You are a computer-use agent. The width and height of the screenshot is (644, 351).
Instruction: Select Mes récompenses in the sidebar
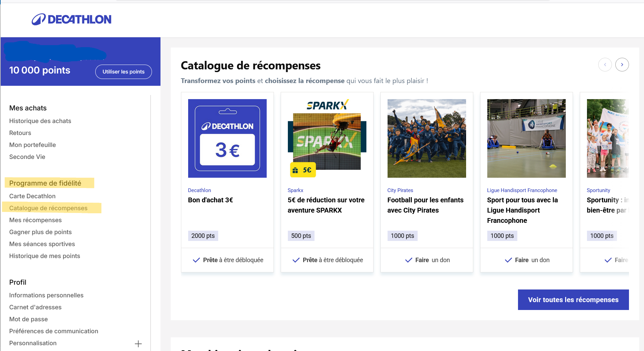pos(36,220)
